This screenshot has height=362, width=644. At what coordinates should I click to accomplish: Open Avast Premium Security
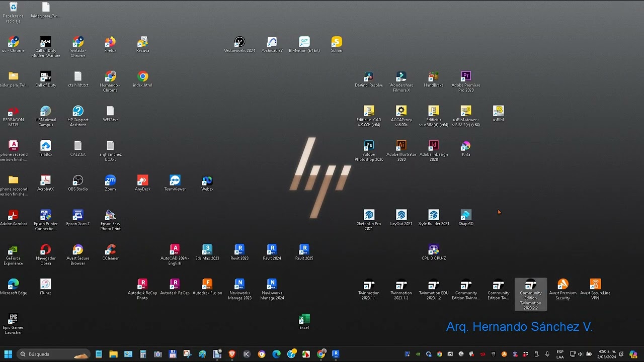coord(563,290)
